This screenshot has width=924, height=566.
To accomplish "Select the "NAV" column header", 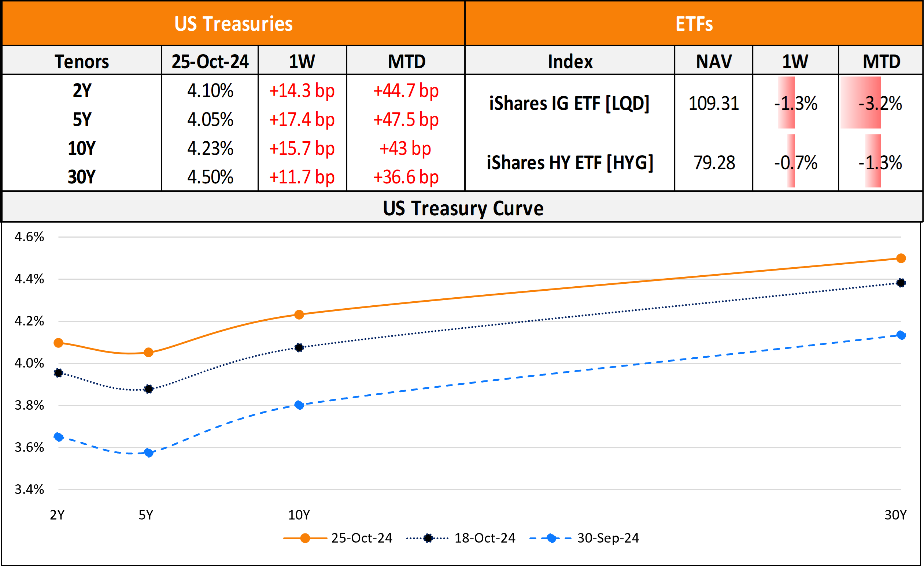I will pyautogui.click(x=714, y=62).
